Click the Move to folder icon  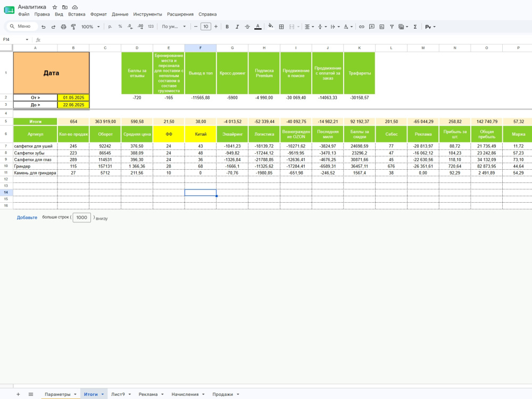pos(65,7)
